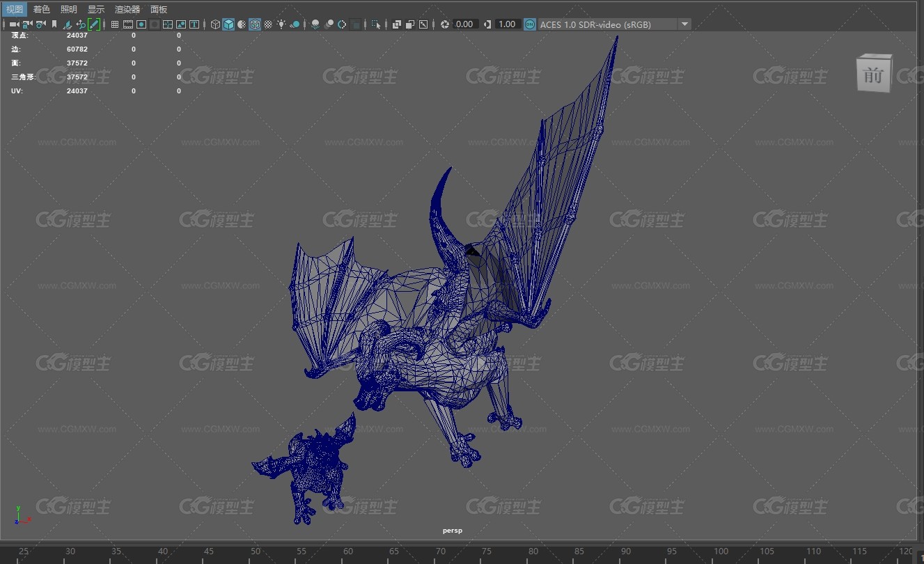
Task: Jump to frame 30 on time slider
Action: [70, 553]
